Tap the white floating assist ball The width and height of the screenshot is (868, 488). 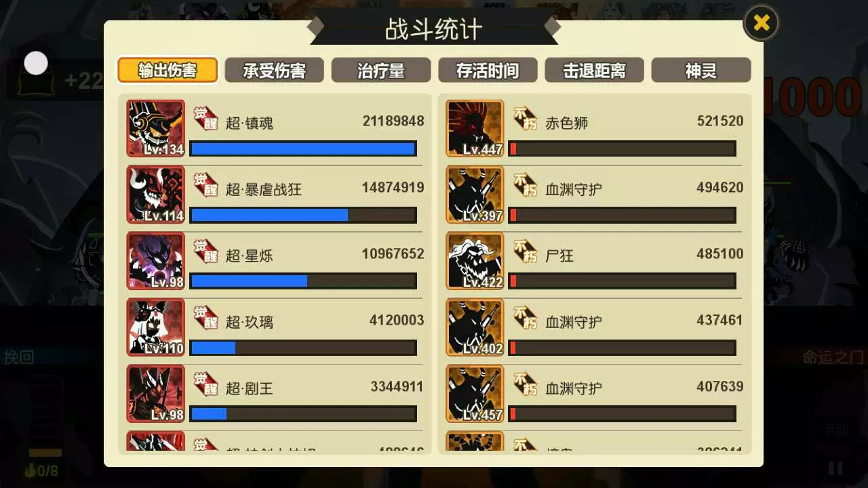[x=36, y=63]
